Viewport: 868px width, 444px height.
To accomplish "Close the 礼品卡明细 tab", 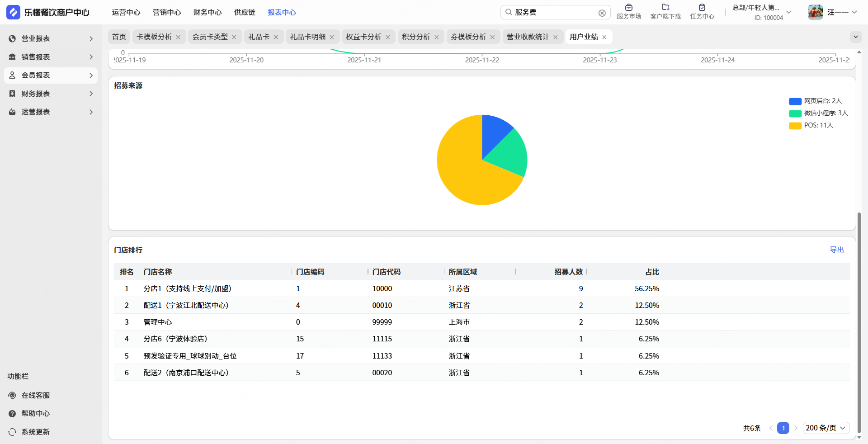I will tap(332, 37).
